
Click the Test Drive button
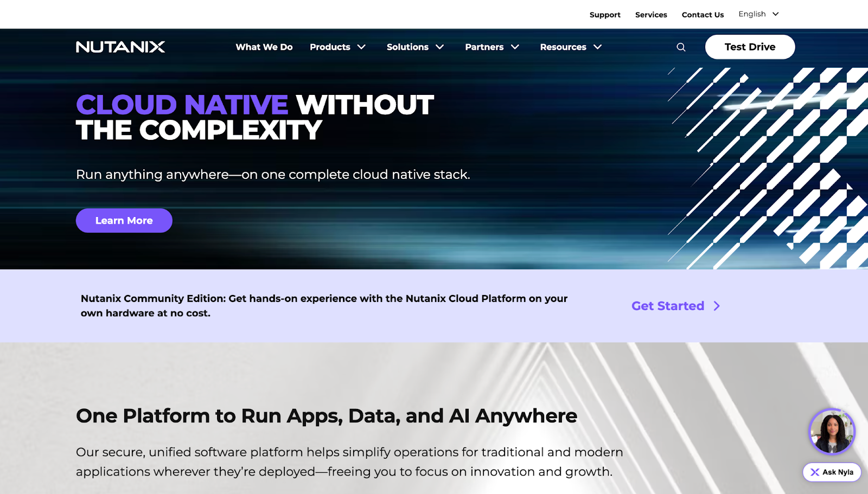pyautogui.click(x=750, y=47)
